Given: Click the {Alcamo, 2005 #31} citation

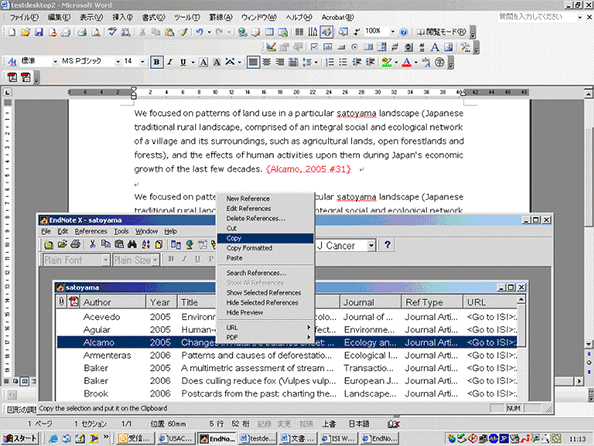Looking at the screenshot, I should tap(308, 169).
